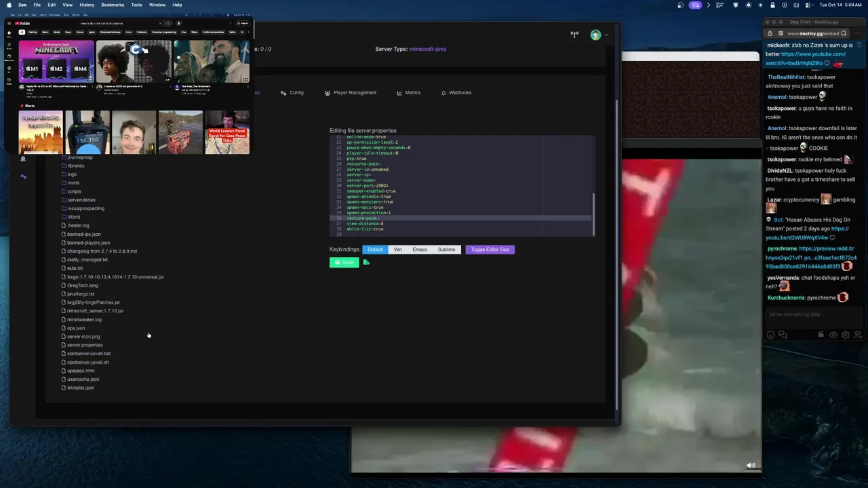Click YouTube Home sidebar icon
The width and height of the screenshot is (868, 488).
(x=9, y=33)
